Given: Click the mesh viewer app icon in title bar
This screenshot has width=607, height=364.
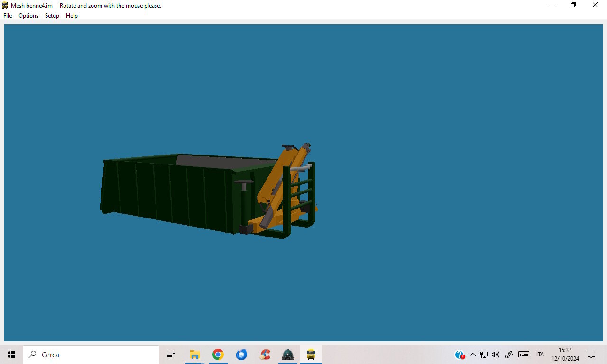Looking at the screenshot, I should 5,5.
